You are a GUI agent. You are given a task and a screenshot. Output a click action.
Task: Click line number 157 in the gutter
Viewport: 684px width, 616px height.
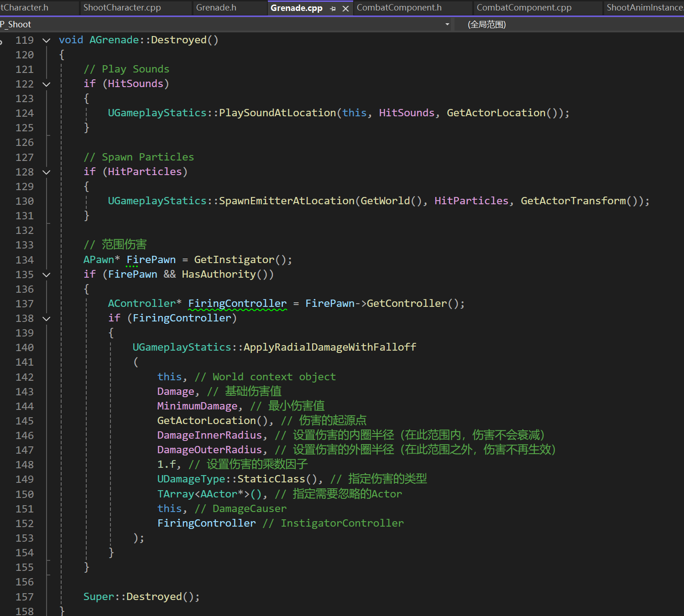[25, 597]
